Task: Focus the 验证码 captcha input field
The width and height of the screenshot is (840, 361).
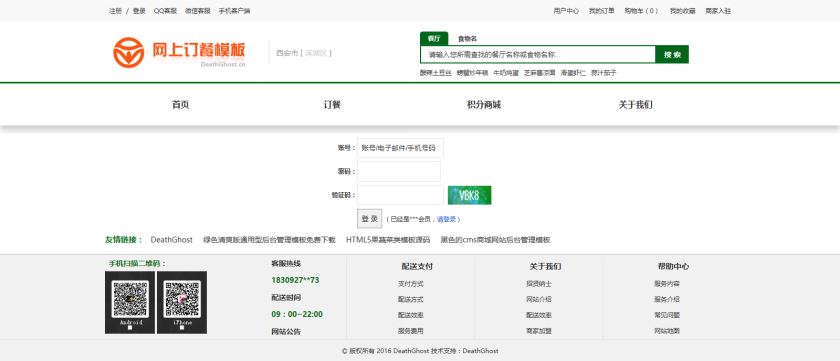Action: click(400, 195)
